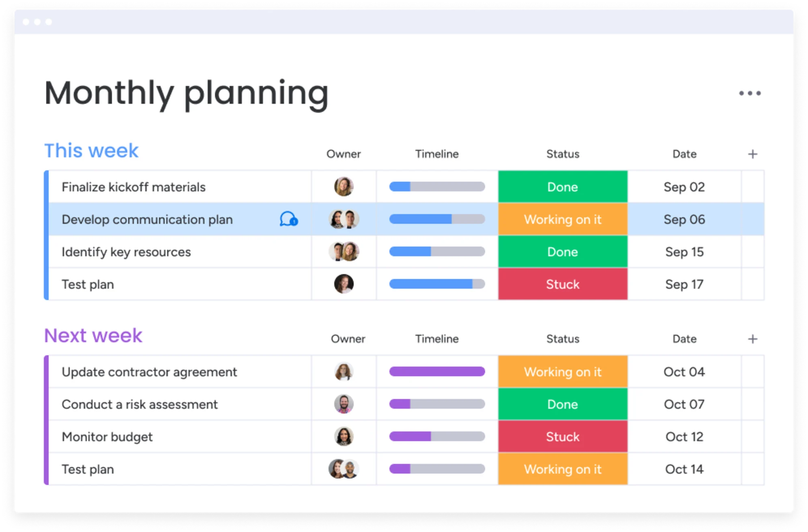Click owner avatar for Conduct a risk assessment
The width and height of the screenshot is (808, 532).
344,404
